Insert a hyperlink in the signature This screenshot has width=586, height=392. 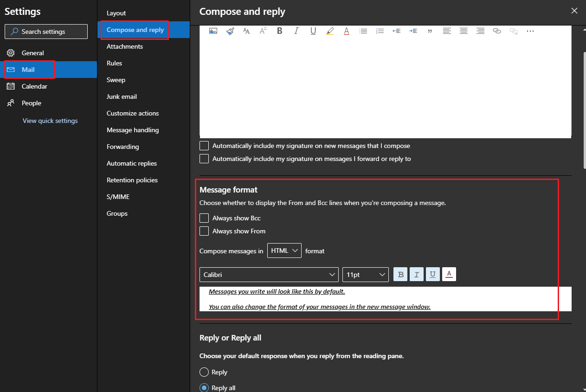(x=497, y=31)
